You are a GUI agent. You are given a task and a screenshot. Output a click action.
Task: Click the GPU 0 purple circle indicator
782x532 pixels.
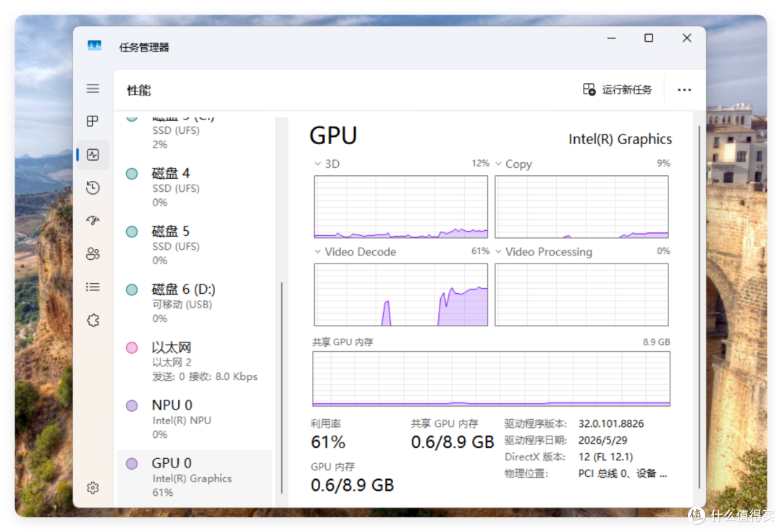132,464
